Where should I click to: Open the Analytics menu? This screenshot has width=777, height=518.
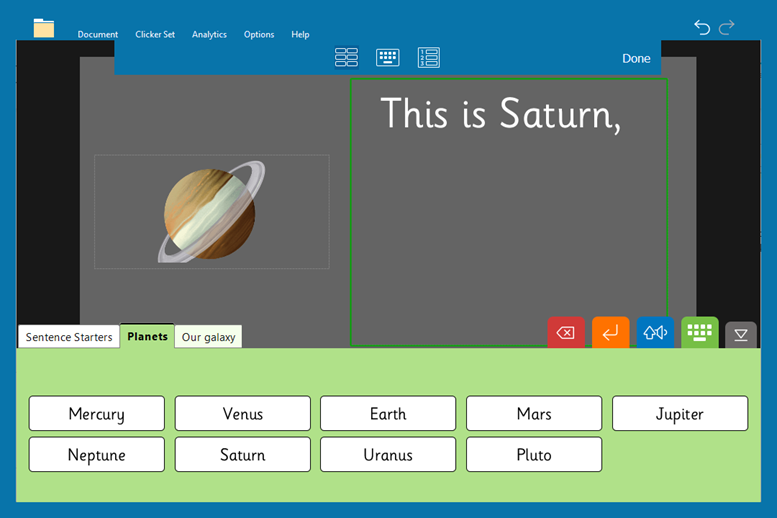pyautogui.click(x=209, y=35)
